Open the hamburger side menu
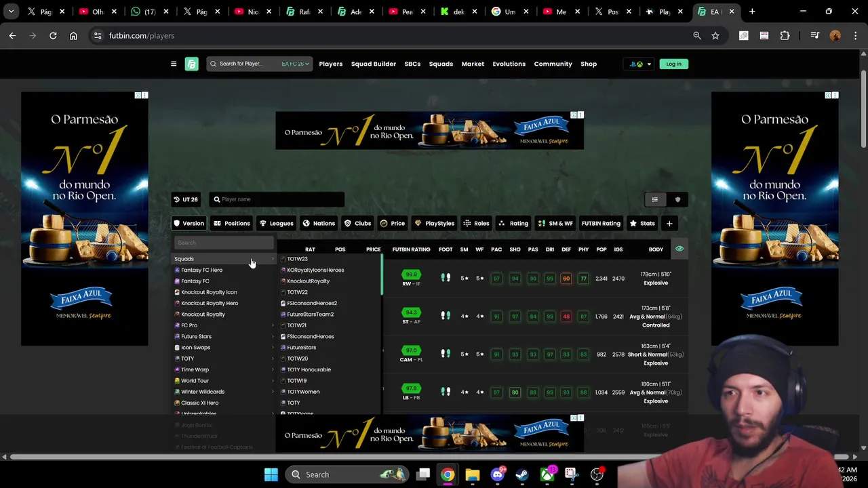The image size is (868, 488). click(x=174, y=64)
